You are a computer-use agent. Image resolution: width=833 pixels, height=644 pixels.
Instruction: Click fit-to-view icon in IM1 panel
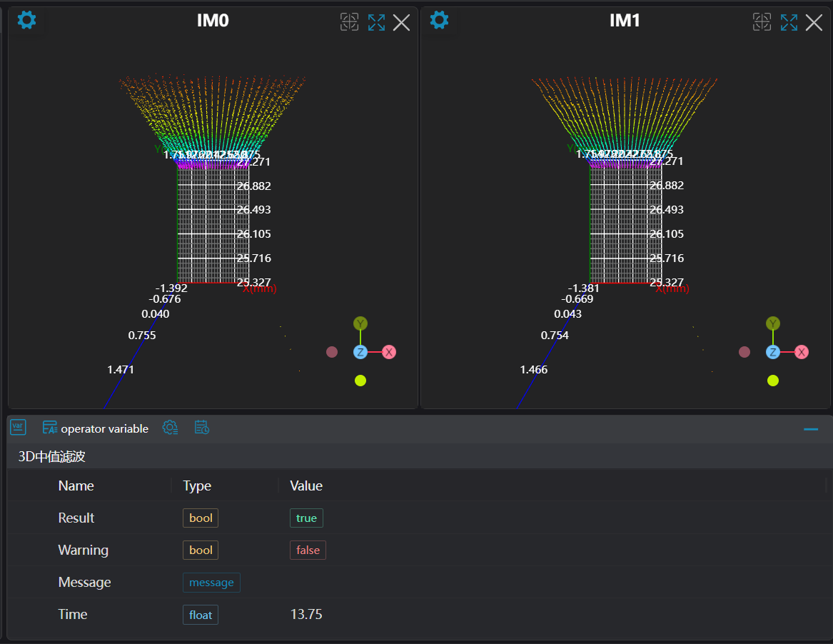coord(762,22)
